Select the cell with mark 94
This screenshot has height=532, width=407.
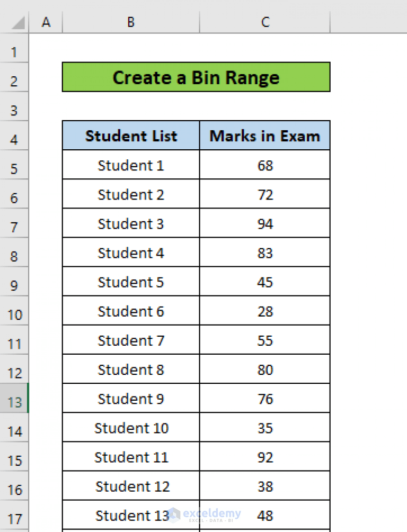click(265, 223)
